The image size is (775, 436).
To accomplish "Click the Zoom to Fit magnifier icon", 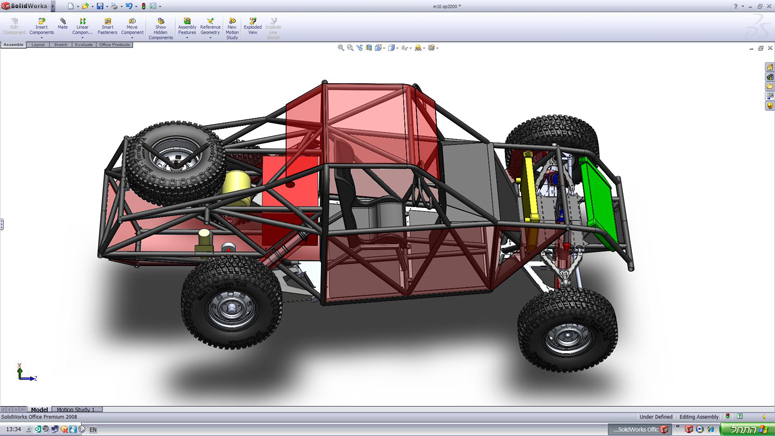I will coord(341,48).
